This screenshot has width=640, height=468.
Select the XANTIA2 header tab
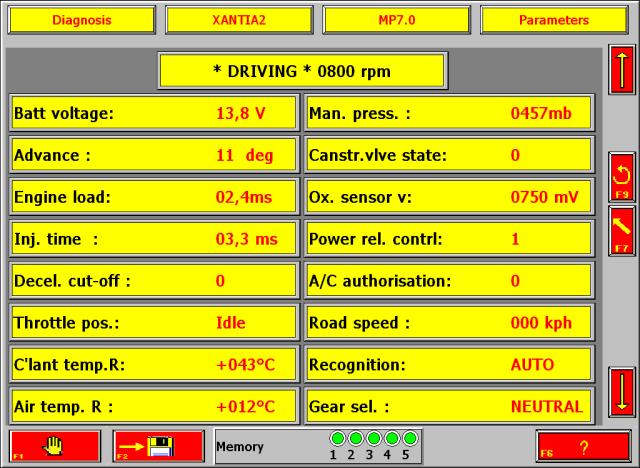pos(239,20)
